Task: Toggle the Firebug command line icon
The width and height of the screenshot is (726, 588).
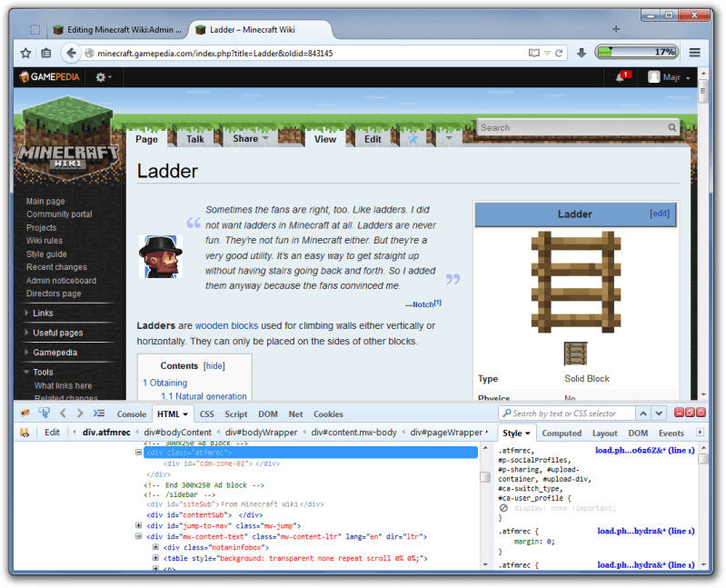Action: pyautogui.click(x=99, y=413)
